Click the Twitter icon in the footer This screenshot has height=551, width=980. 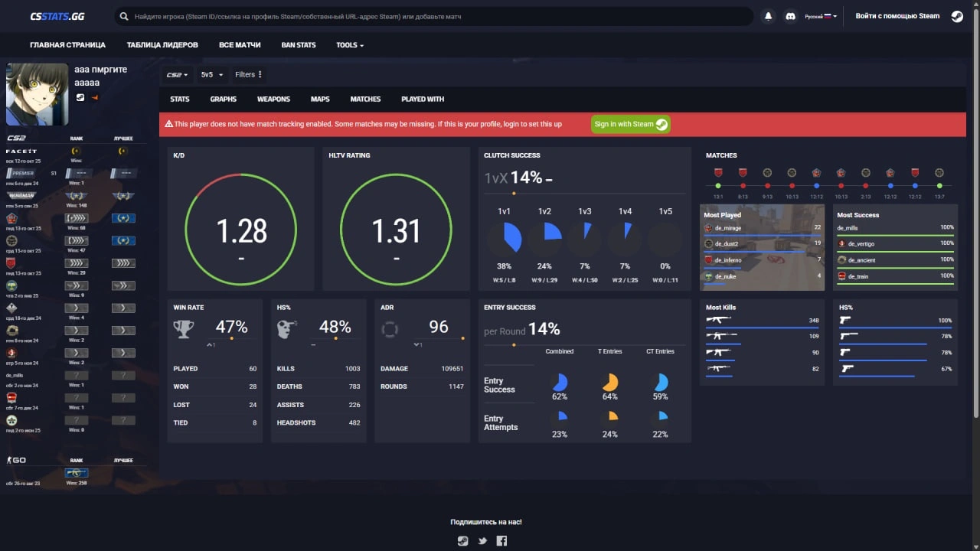point(482,541)
